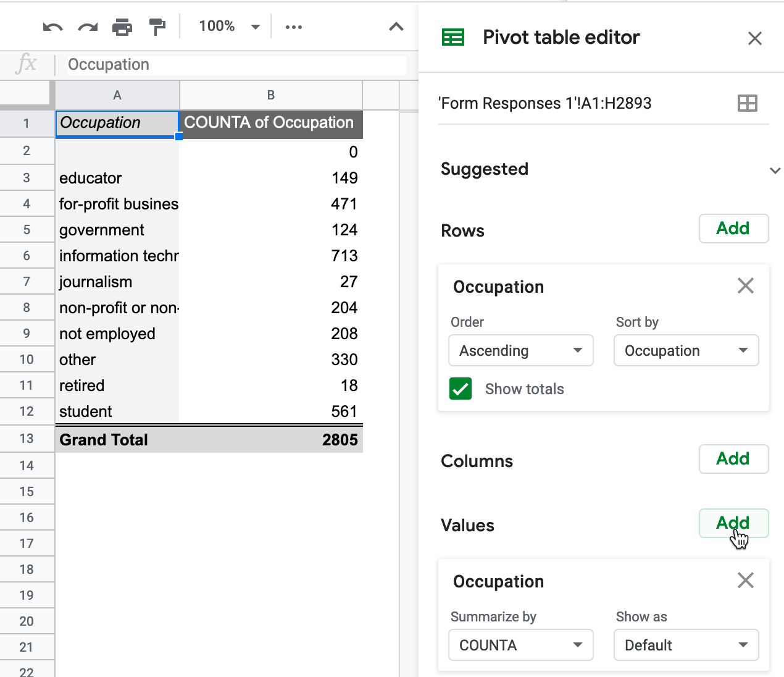This screenshot has height=677, width=784.
Task: Select the retired cell
Action: (117, 385)
